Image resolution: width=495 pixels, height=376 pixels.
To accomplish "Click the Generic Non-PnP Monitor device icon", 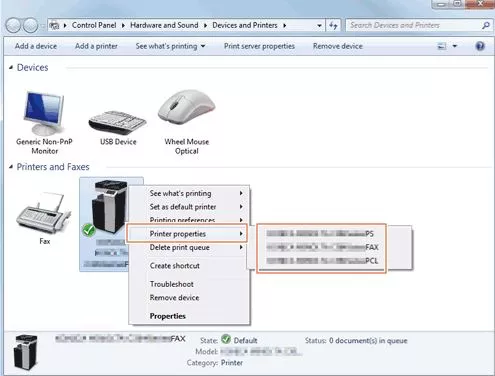I will point(44,113).
